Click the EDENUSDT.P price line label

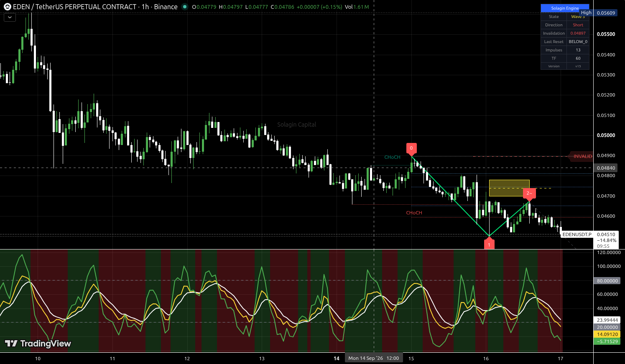pos(577,234)
